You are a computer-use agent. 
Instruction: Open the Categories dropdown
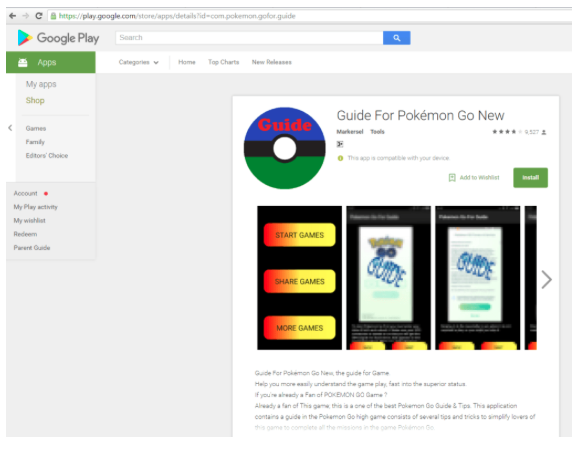pos(138,62)
